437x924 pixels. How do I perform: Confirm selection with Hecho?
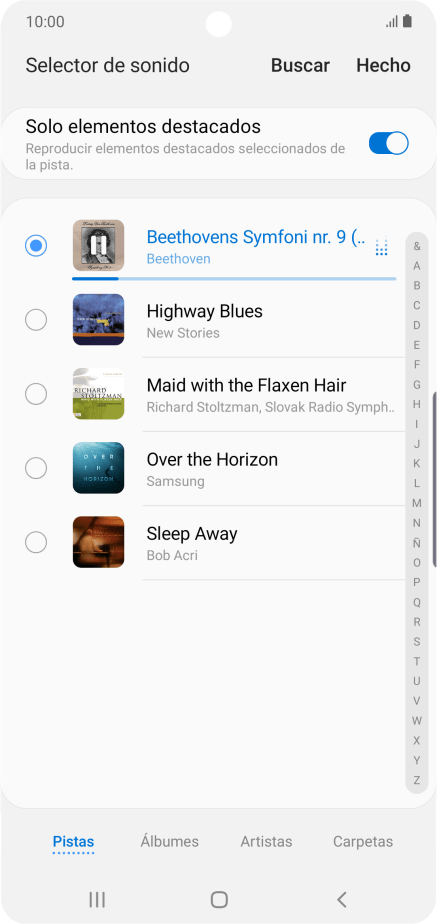[x=383, y=65]
